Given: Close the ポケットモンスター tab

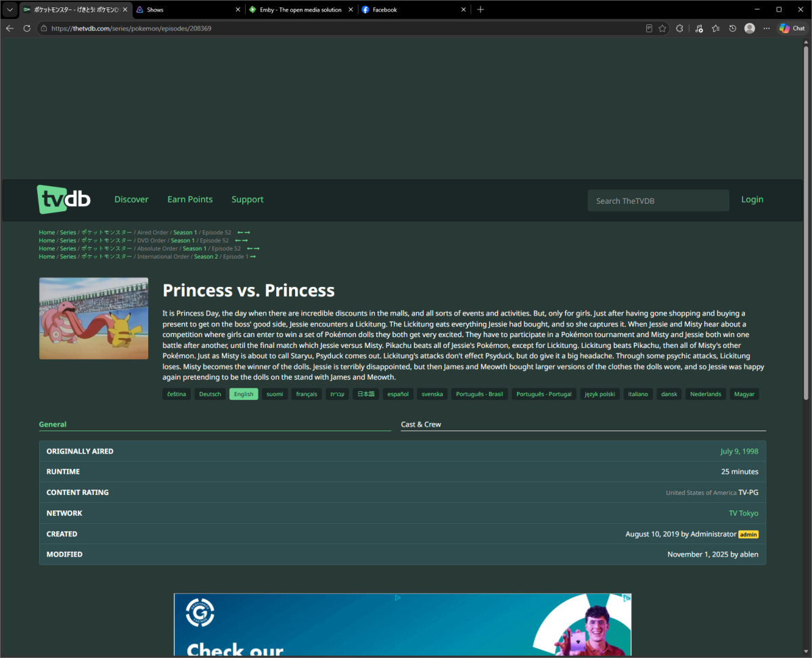Looking at the screenshot, I should click(x=125, y=9).
